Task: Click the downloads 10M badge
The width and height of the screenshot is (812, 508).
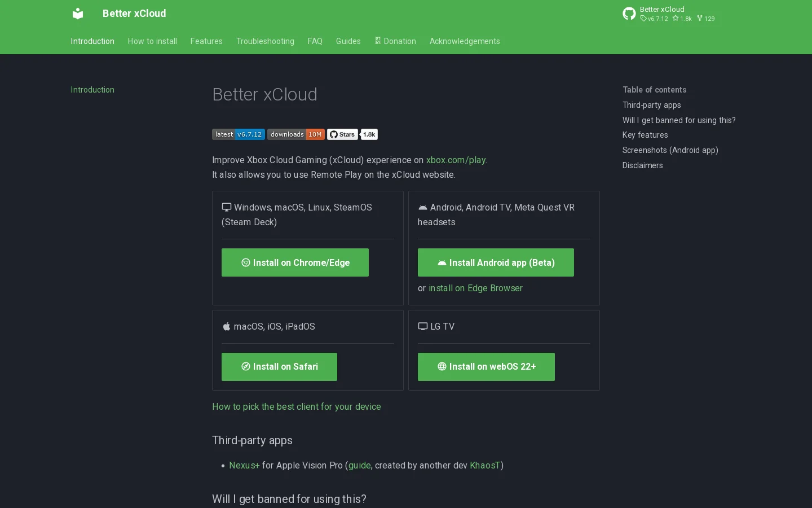Action: click(x=296, y=134)
